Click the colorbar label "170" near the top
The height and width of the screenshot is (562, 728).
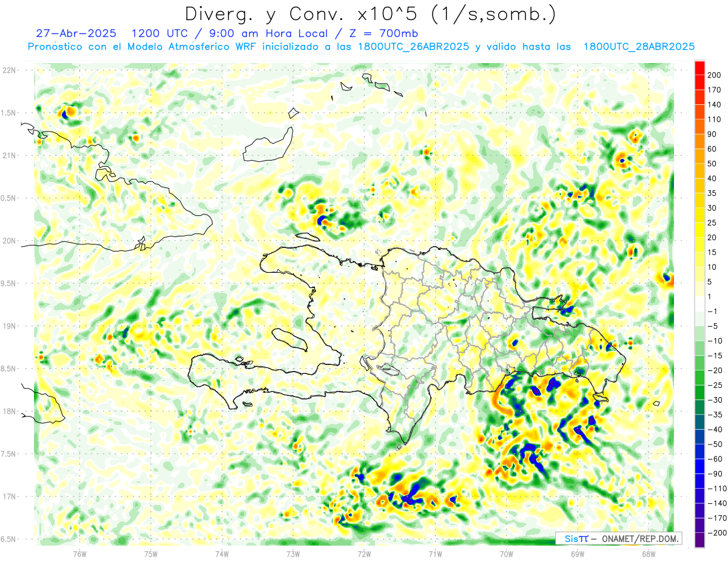715,89
